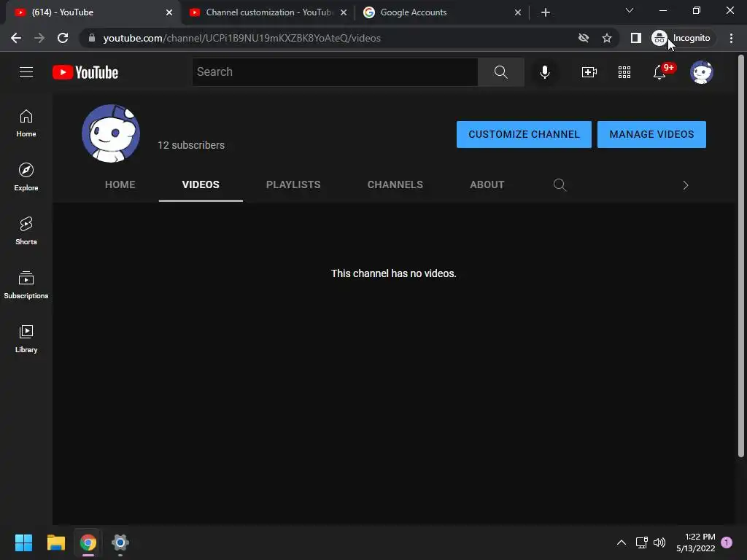Viewport: 747px width, 560px height.
Task: Click the site lock icon
Action: tap(92, 38)
